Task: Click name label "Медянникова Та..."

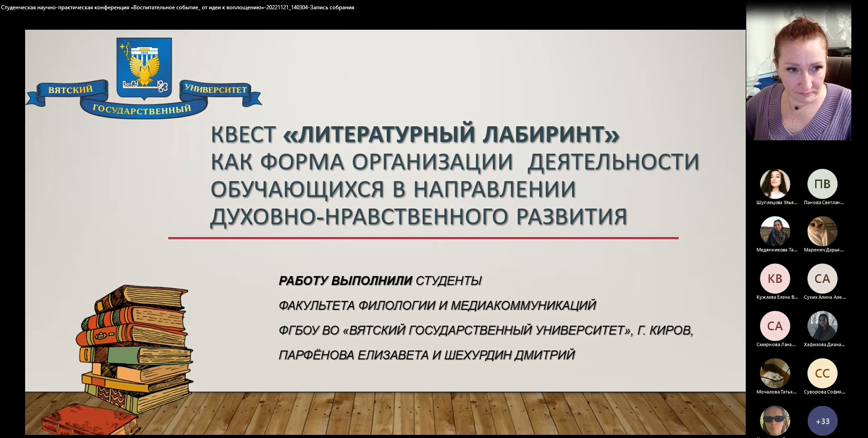Action: point(777,250)
